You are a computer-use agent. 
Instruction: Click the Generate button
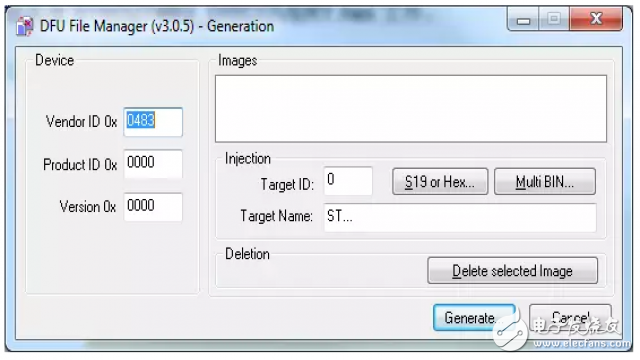(x=474, y=318)
